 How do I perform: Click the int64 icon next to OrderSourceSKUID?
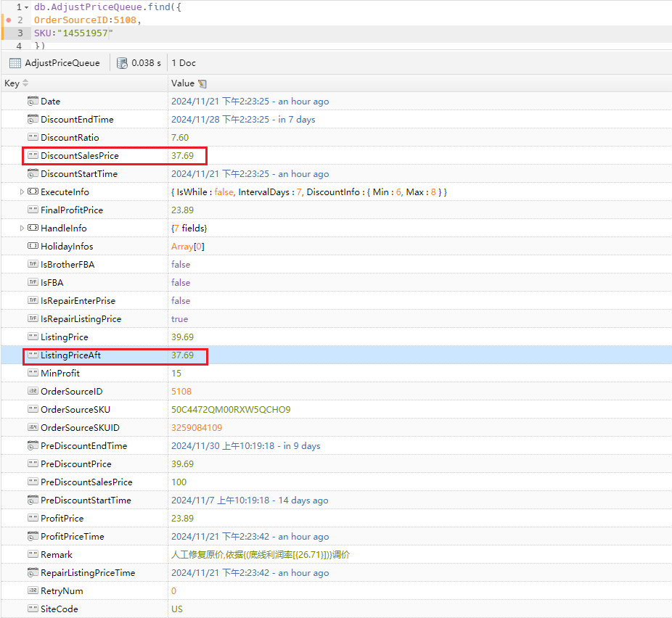tap(33, 427)
